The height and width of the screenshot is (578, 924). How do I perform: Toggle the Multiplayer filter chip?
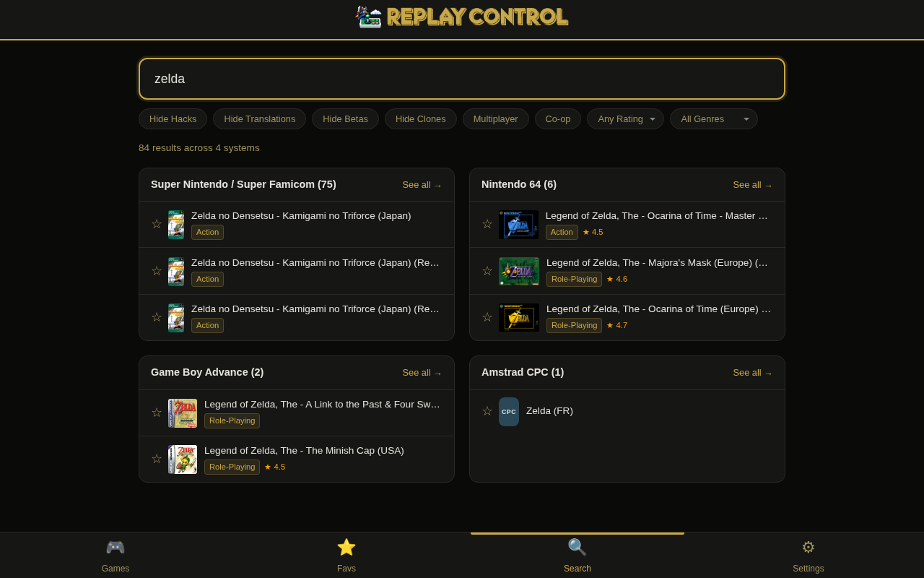point(495,119)
